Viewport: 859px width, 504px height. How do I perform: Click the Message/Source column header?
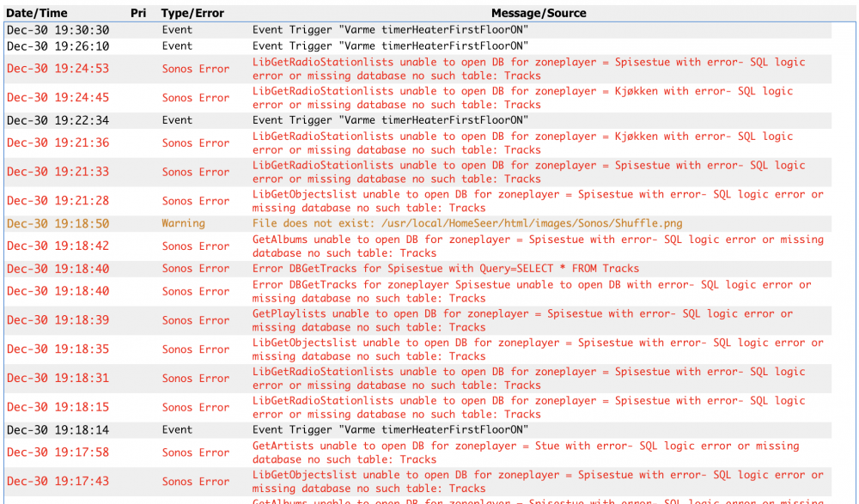point(539,14)
